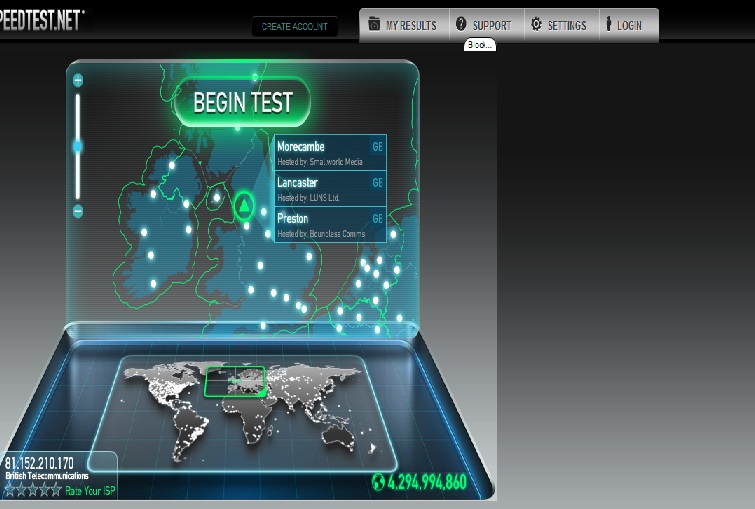Click the green region box on world map
The height and width of the screenshot is (509, 755).
click(x=235, y=381)
